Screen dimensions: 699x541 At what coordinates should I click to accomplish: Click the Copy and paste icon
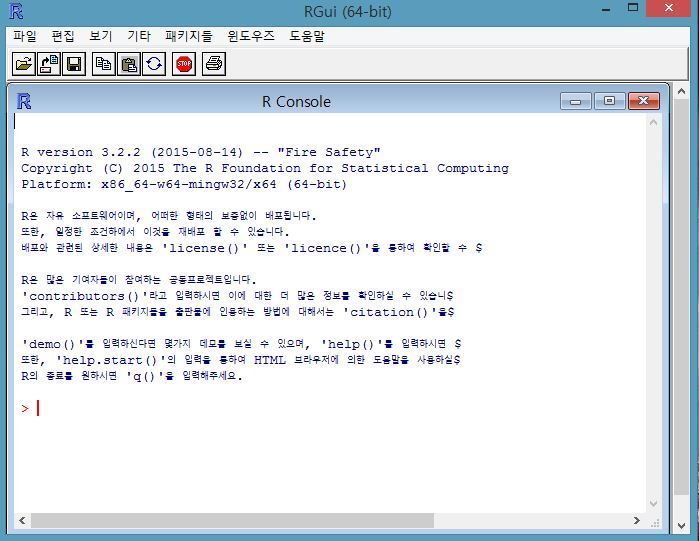[x=154, y=64]
